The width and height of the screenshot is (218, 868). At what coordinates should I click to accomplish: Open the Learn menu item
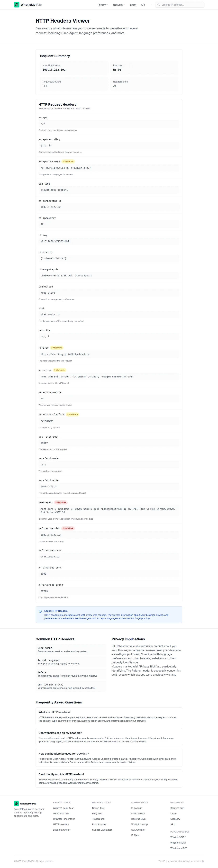(x=133, y=5)
